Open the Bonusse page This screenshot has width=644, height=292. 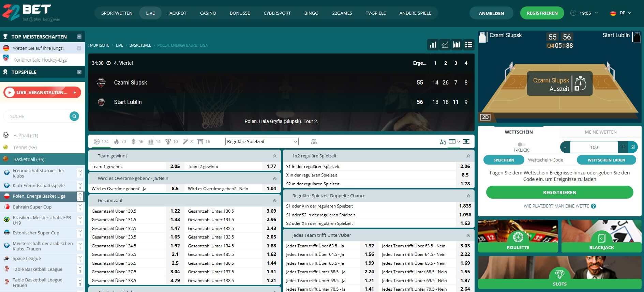coord(240,13)
